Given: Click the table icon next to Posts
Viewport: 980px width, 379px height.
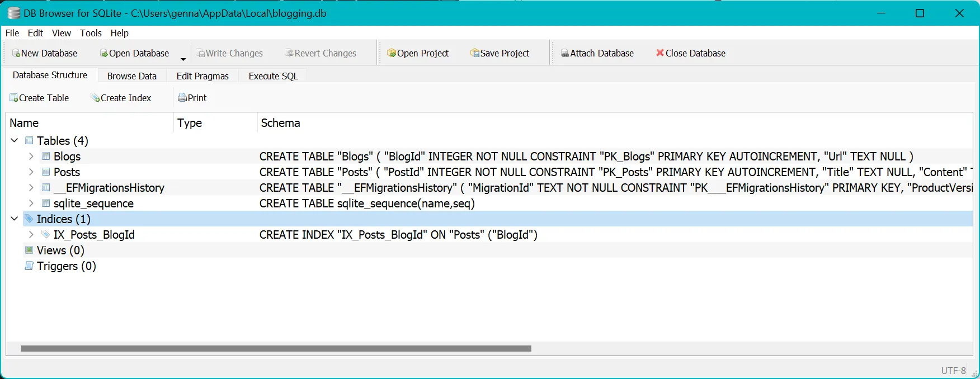Looking at the screenshot, I should pos(46,172).
